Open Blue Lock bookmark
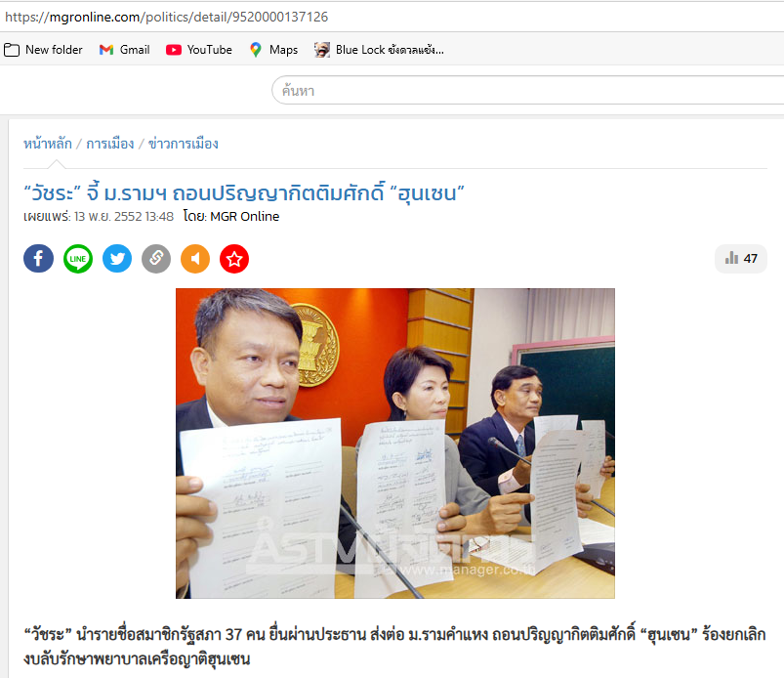 379,50
